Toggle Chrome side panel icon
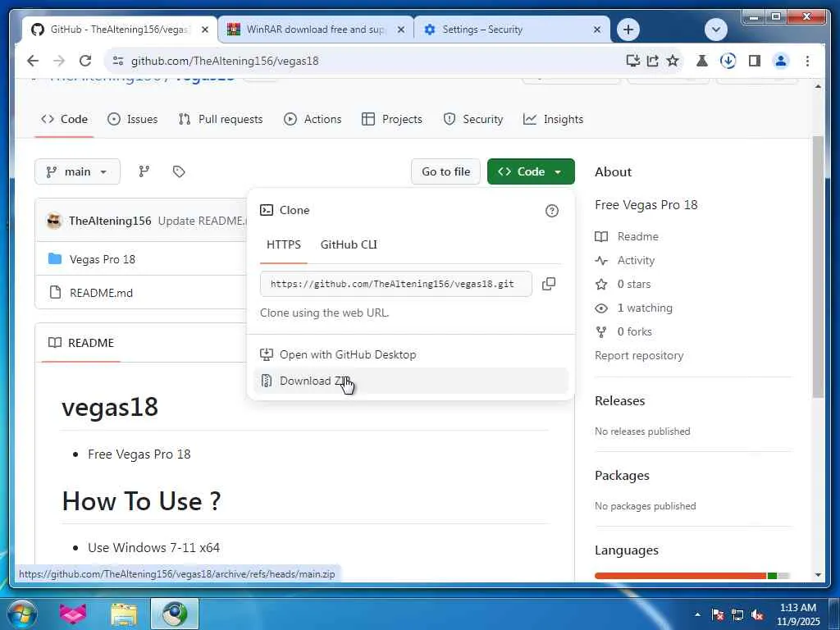The image size is (840, 630). click(755, 61)
